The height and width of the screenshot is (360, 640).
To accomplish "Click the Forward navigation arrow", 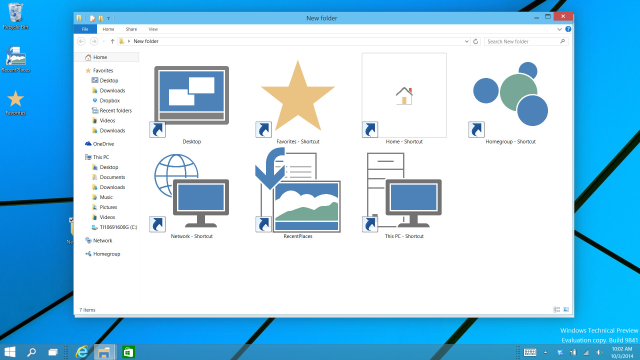I will click(x=94, y=41).
